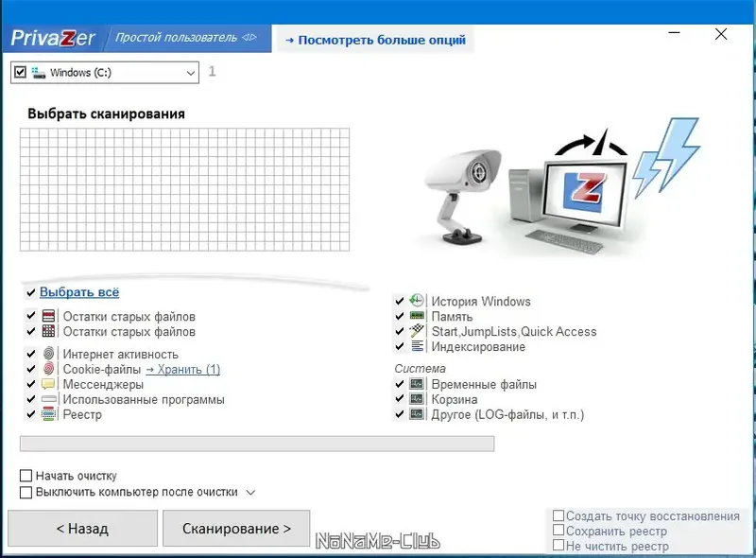Enable Создать точку восстановления checkbox

tap(558, 515)
